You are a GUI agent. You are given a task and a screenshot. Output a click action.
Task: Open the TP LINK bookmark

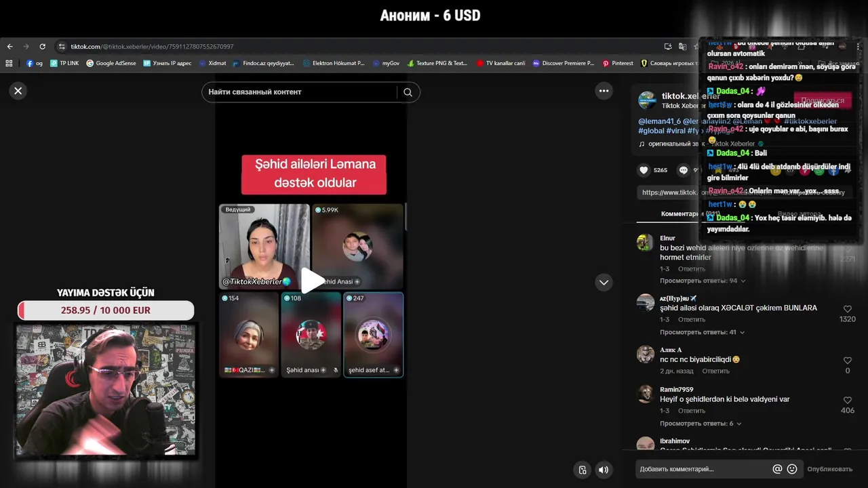[64, 63]
